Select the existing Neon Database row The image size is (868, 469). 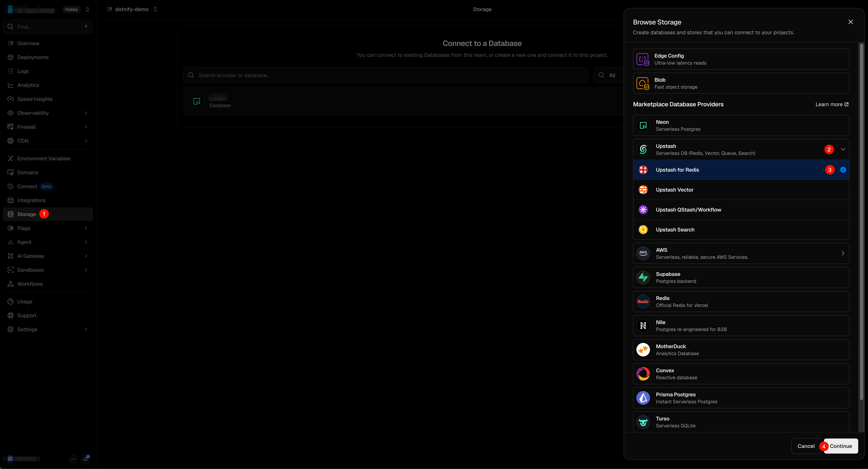pos(404,101)
